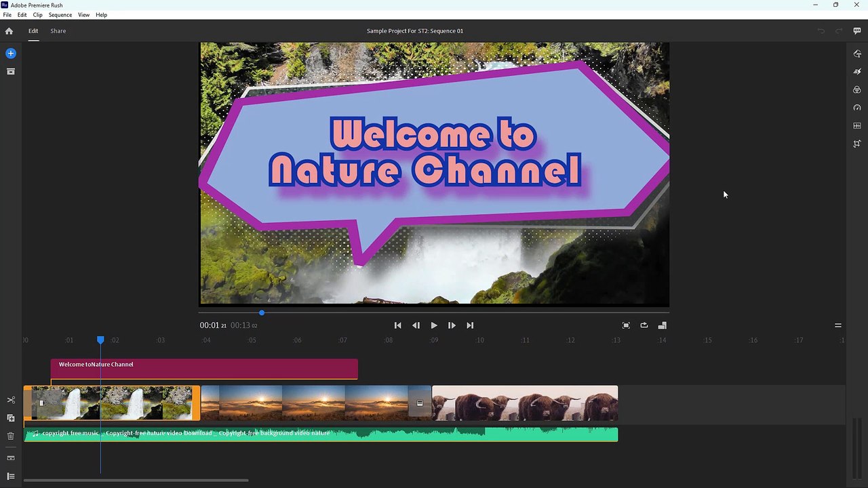Select the highland cattle video clip
Viewport: 868px width, 488px height.
pos(526,403)
